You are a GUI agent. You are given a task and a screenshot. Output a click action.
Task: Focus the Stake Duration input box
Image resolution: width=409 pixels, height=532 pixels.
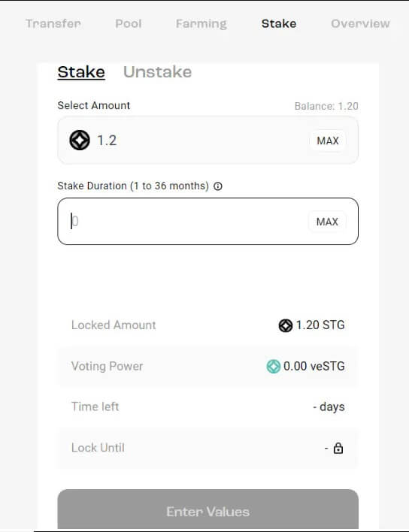(x=208, y=221)
